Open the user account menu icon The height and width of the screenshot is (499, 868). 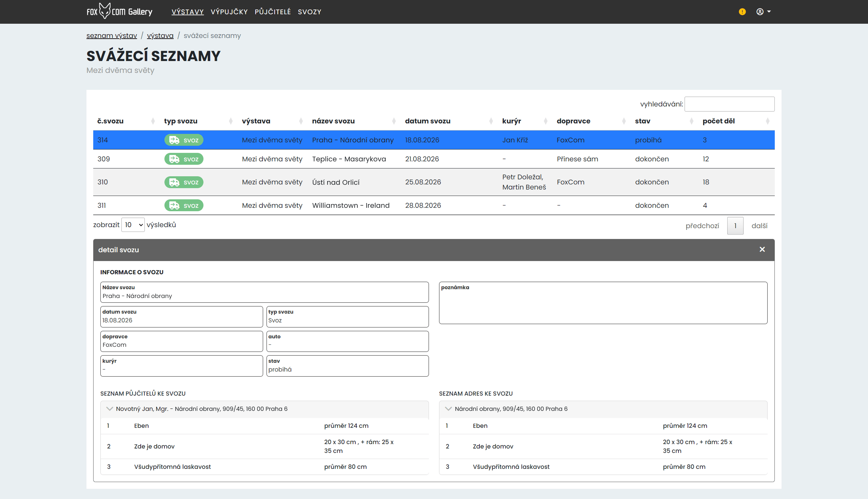coord(763,12)
